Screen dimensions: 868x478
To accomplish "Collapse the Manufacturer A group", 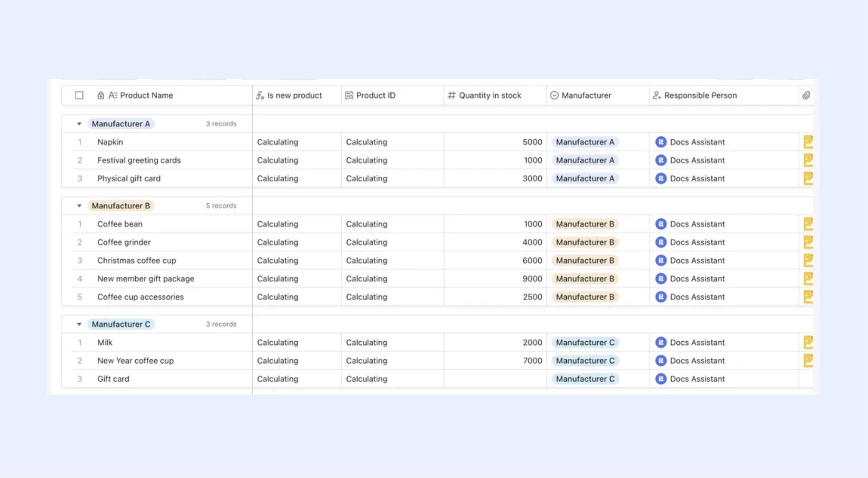I will (x=79, y=124).
